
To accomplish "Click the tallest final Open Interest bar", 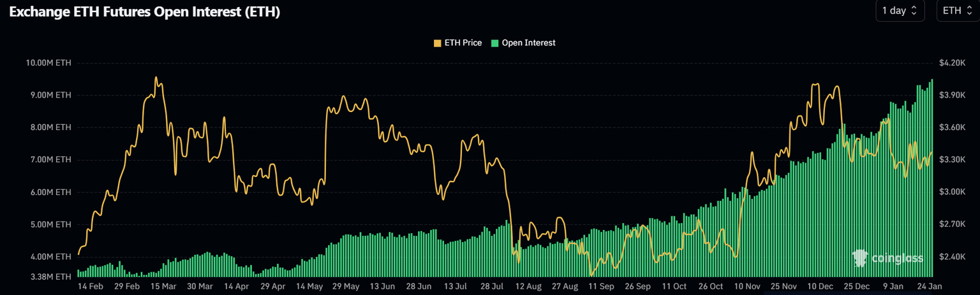I will [x=932, y=178].
